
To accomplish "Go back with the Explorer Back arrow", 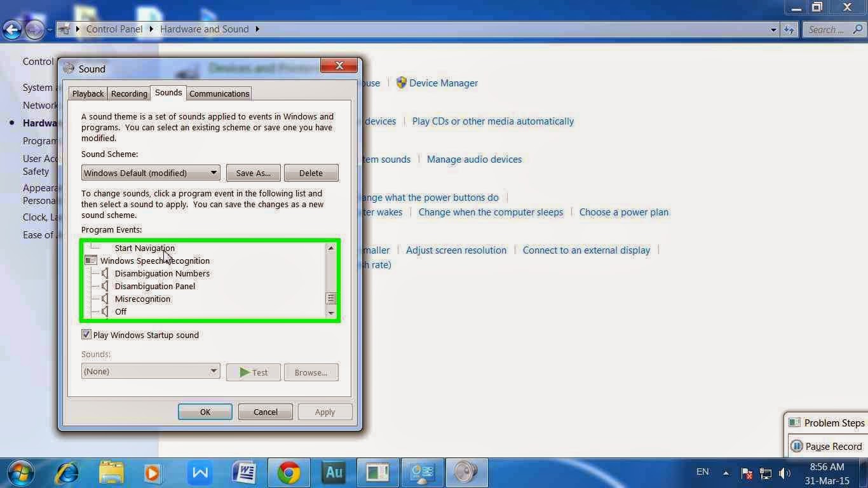I will pyautogui.click(x=12, y=29).
